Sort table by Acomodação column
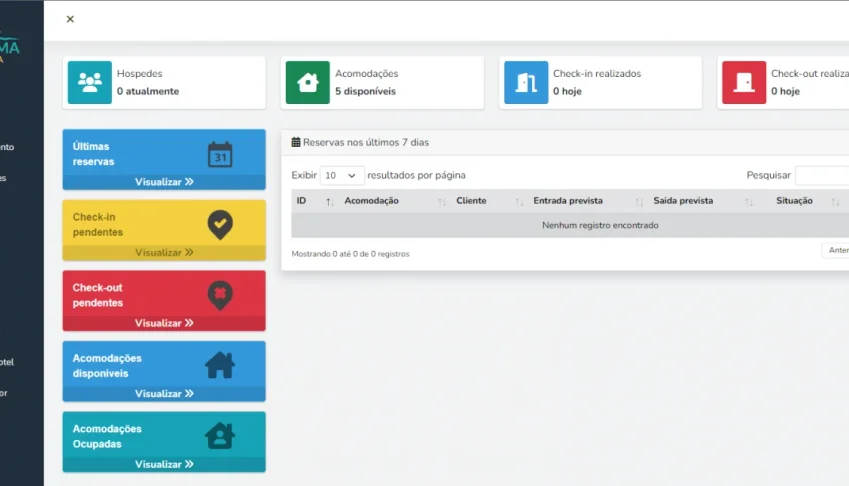 (395, 201)
